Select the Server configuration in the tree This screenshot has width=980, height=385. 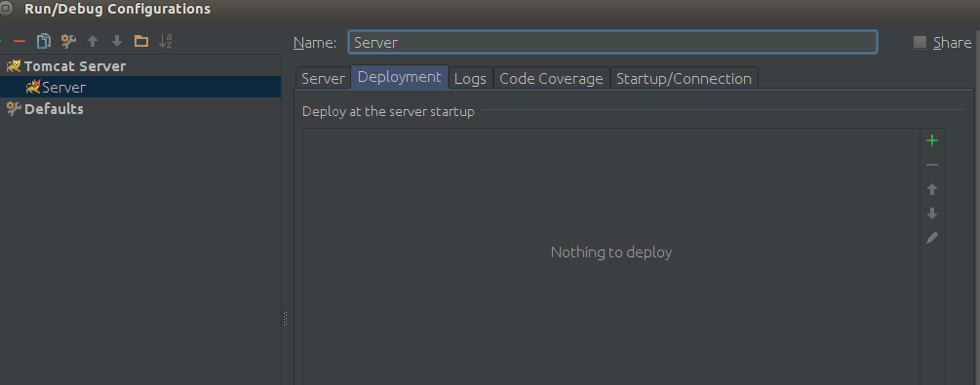[x=140, y=87]
